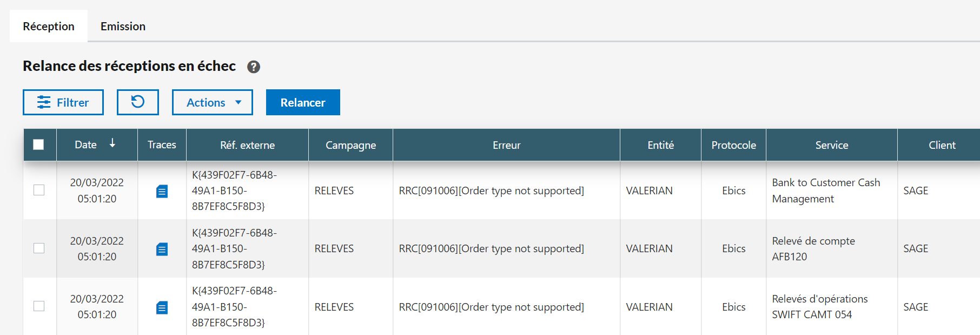Screen dimensions: 980x335
Task: Click the sort arrow next to Date
Action: [x=112, y=143]
